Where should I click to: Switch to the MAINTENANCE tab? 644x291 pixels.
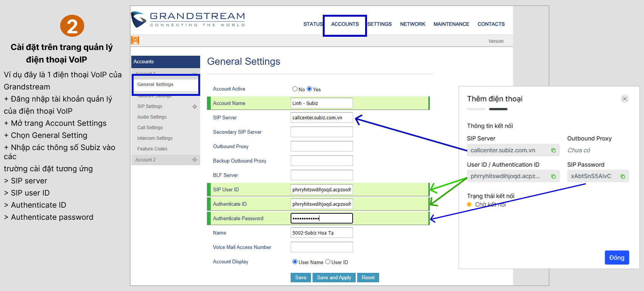(x=451, y=24)
